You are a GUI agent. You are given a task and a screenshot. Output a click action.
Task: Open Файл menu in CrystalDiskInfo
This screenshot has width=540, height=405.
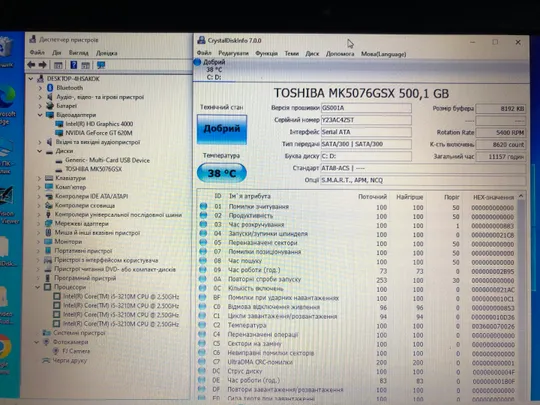[x=204, y=53]
